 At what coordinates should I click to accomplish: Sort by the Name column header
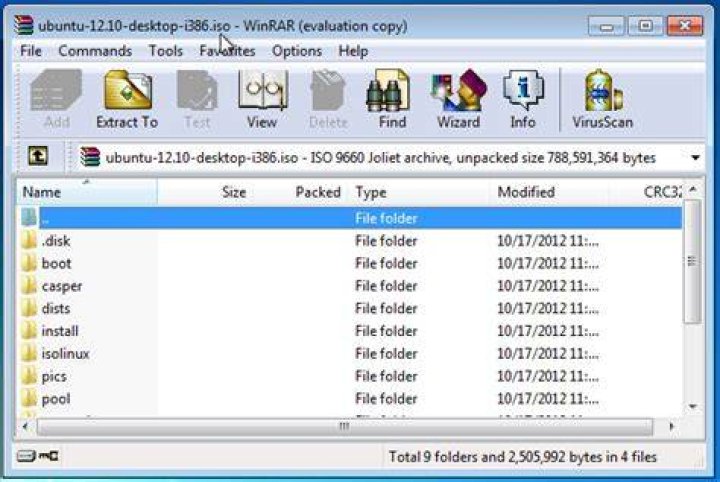pyautogui.click(x=87, y=192)
